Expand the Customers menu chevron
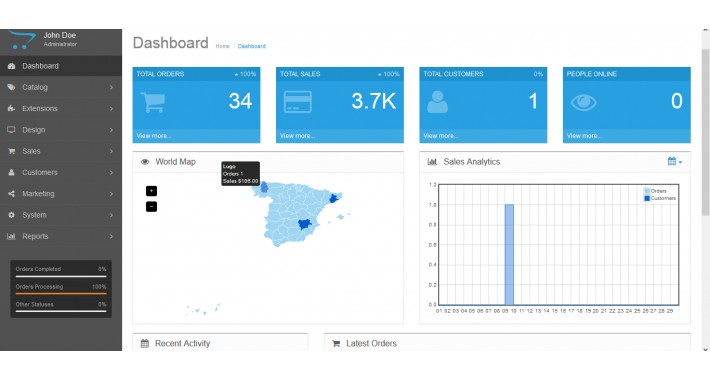 coord(111,173)
